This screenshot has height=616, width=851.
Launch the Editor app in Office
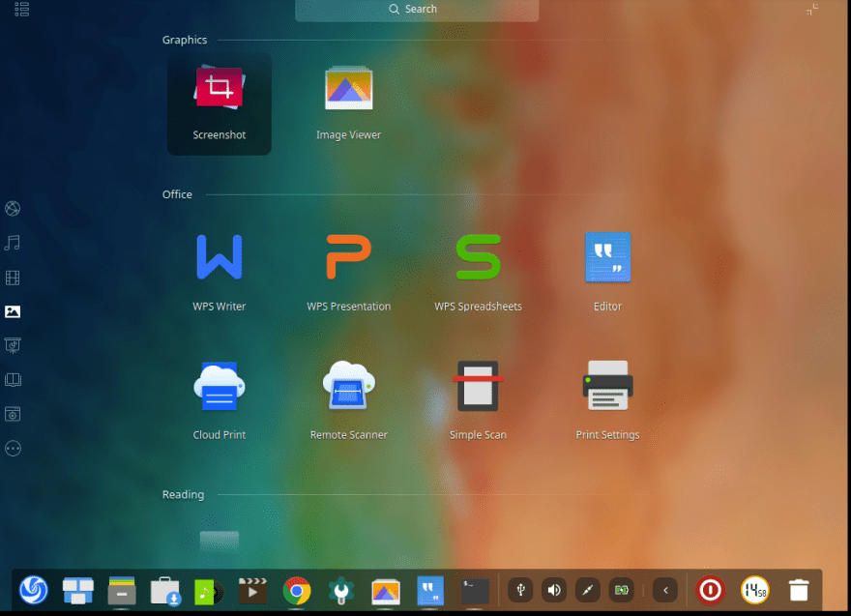pyautogui.click(x=607, y=273)
